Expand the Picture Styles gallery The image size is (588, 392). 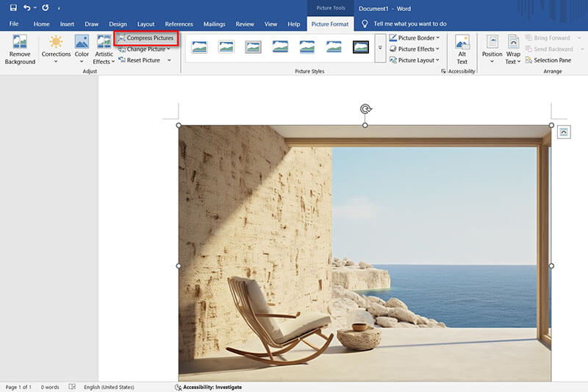coord(380,49)
